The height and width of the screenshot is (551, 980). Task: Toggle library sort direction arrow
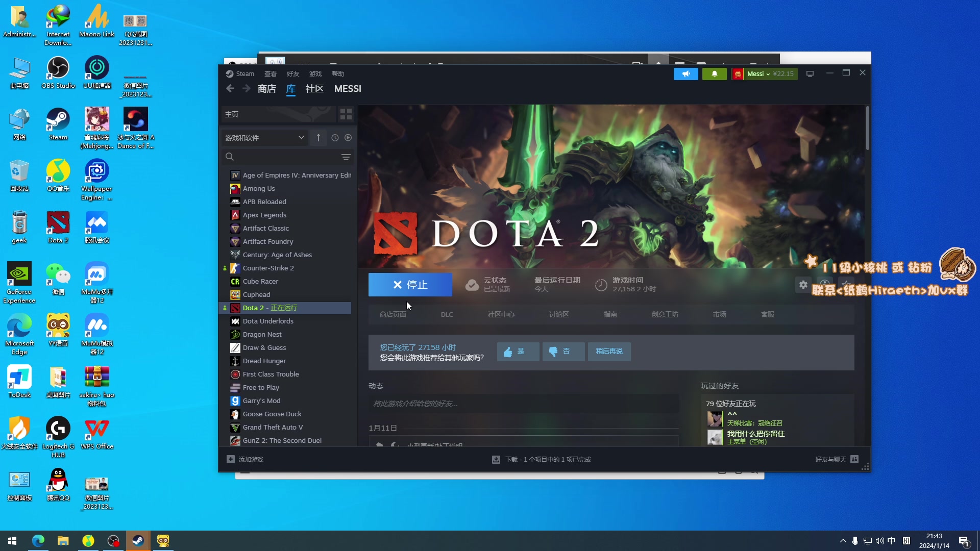pos(318,138)
